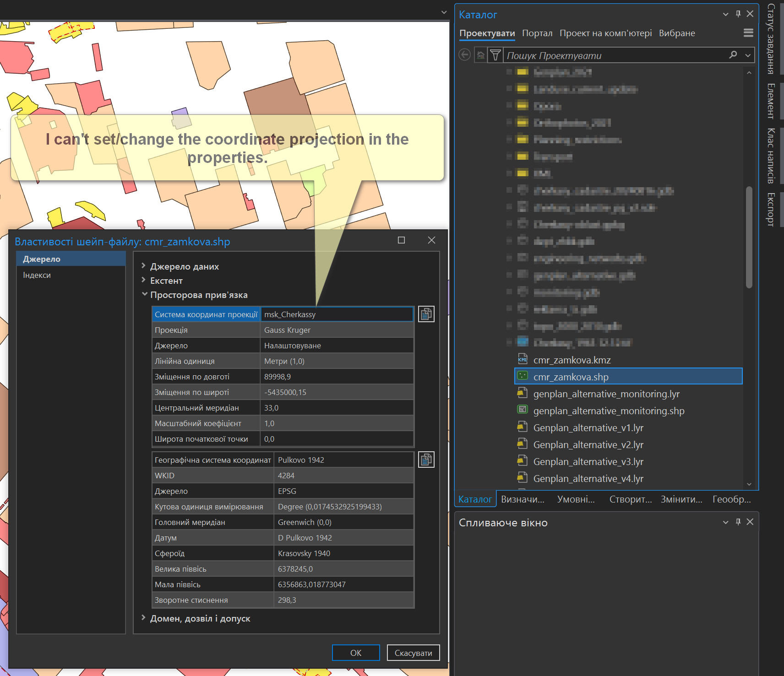Select the Геообр... bottom pane tab
The height and width of the screenshot is (676, 784).
coord(731,499)
